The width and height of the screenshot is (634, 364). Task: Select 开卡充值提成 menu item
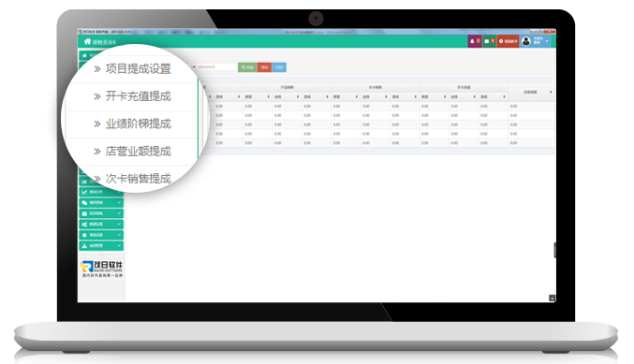[x=139, y=96]
